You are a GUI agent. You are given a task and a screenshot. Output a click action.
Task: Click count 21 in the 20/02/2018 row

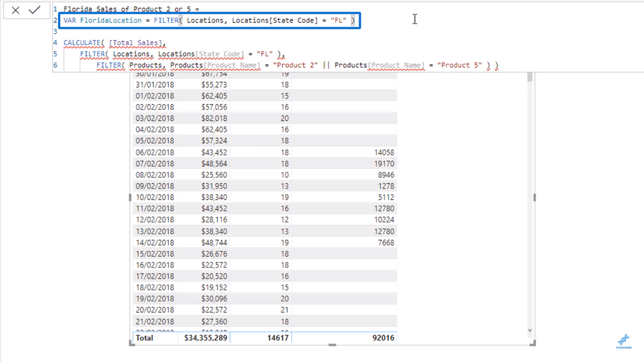pos(285,310)
